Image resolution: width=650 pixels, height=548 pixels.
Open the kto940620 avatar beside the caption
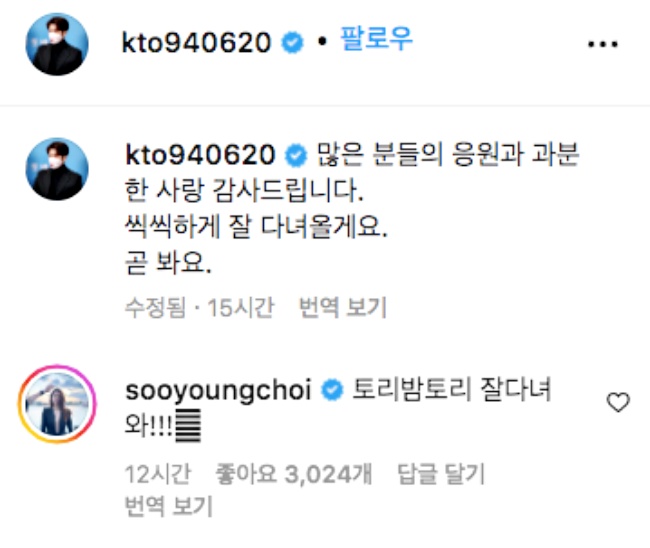click(57, 169)
